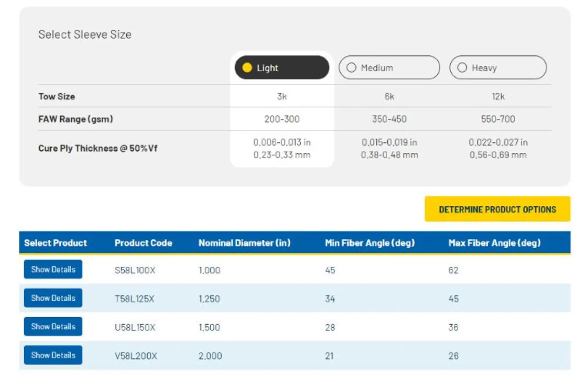The height and width of the screenshot is (382, 588).
Task: Show details for product V58L200X
Action: [x=53, y=355]
